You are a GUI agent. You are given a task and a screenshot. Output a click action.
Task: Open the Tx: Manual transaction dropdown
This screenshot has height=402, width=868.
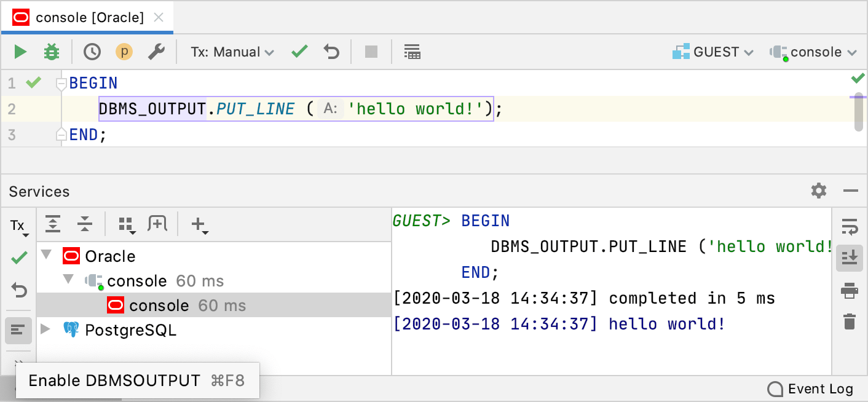coord(231,52)
